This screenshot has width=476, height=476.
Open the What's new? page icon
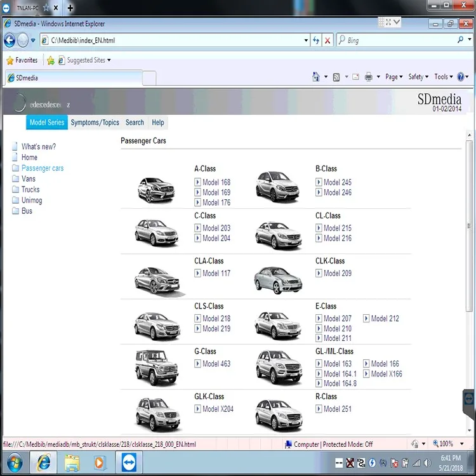click(15, 147)
